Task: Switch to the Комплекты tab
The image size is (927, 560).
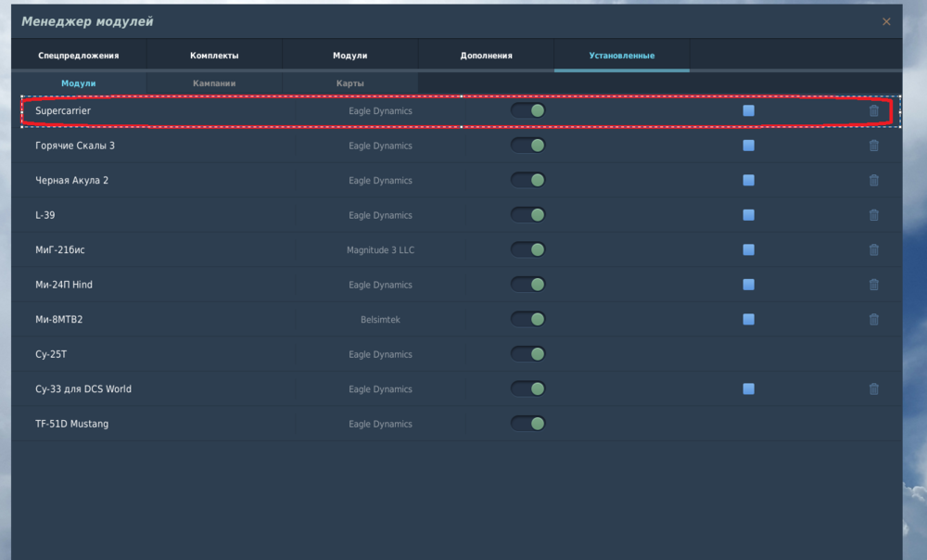Action: [214, 56]
